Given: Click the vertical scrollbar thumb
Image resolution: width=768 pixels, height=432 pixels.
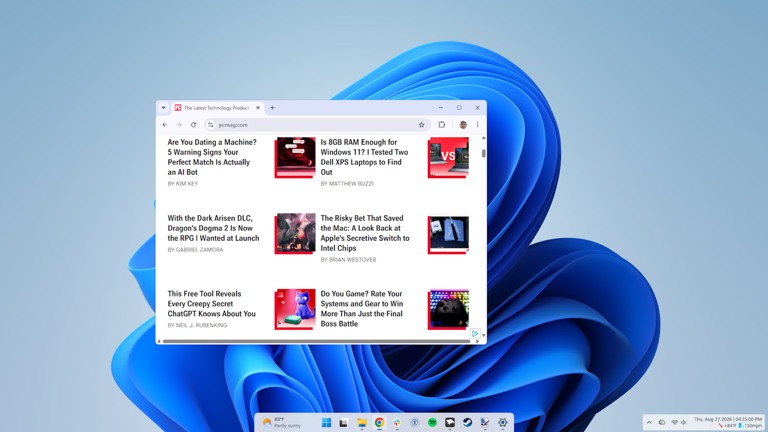Looking at the screenshot, I should click(483, 153).
